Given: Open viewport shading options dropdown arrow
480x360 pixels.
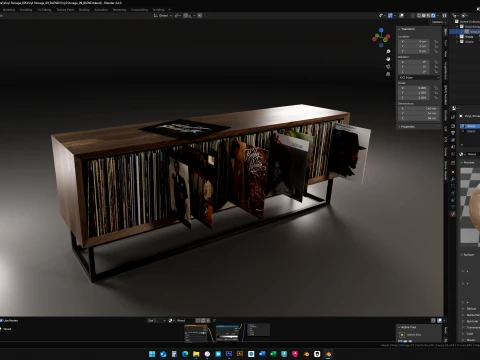Looking at the screenshot, I should (438, 16).
